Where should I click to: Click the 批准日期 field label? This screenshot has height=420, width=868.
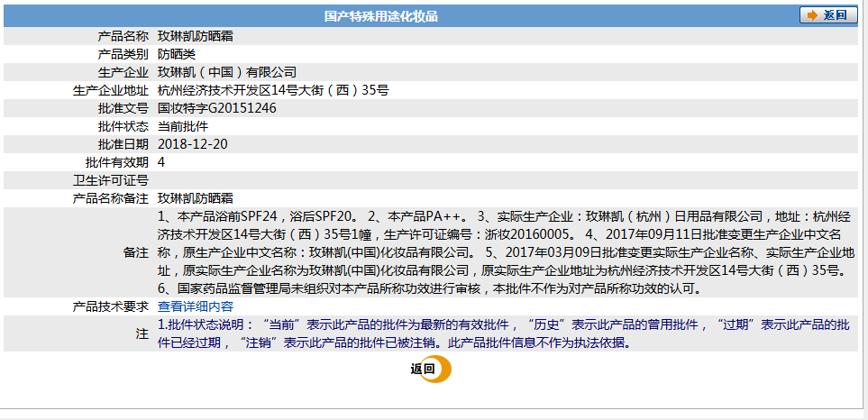(123, 144)
